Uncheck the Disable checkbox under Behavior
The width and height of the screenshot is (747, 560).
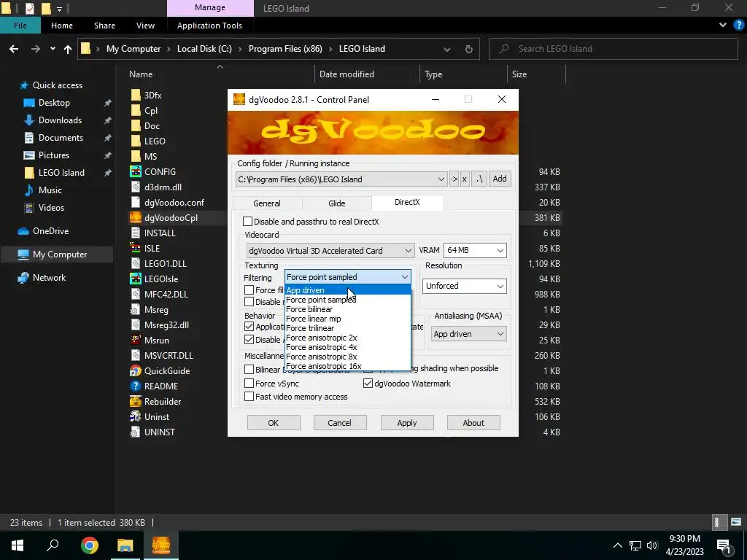(x=249, y=340)
